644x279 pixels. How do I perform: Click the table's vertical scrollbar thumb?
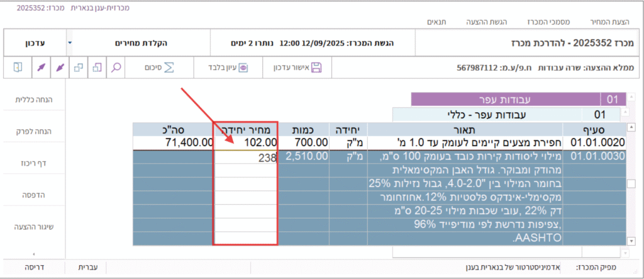coord(631,183)
